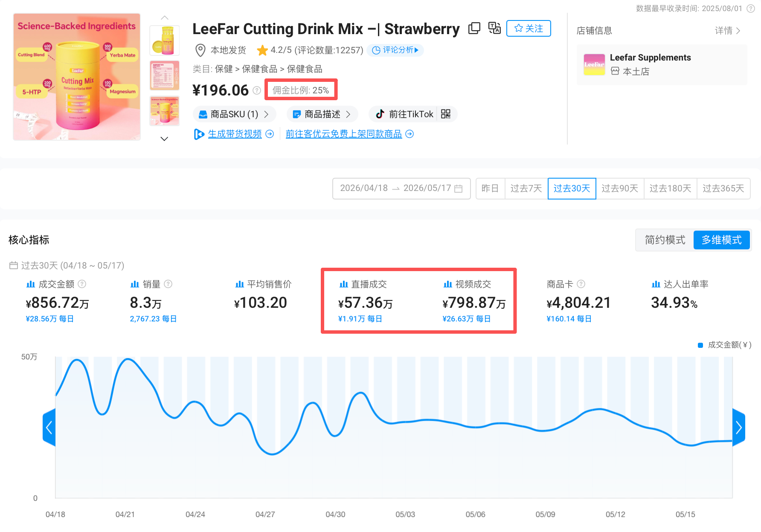Click help icon next to 数据最早收录时间

751,9
